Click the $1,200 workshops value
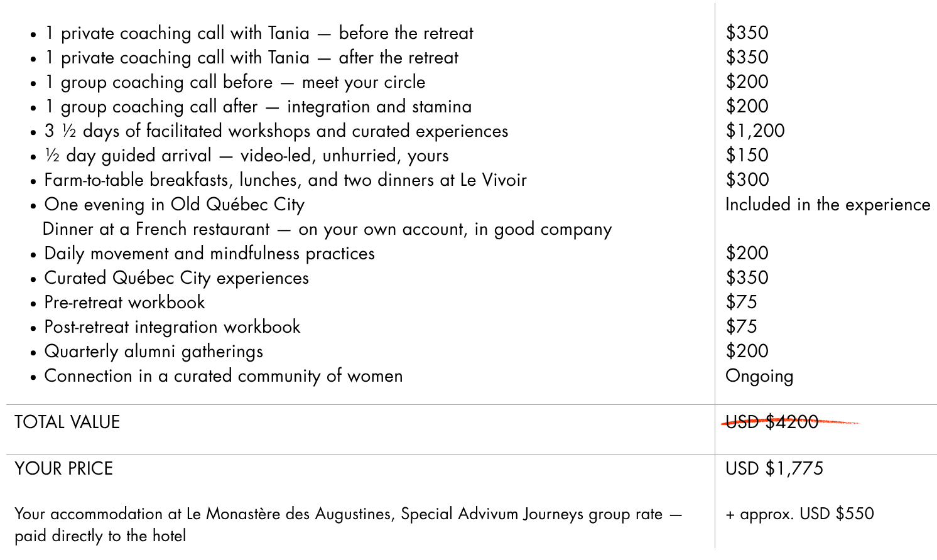Image resolution: width=937 pixels, height=560 pixels. (x=756, y=131)
